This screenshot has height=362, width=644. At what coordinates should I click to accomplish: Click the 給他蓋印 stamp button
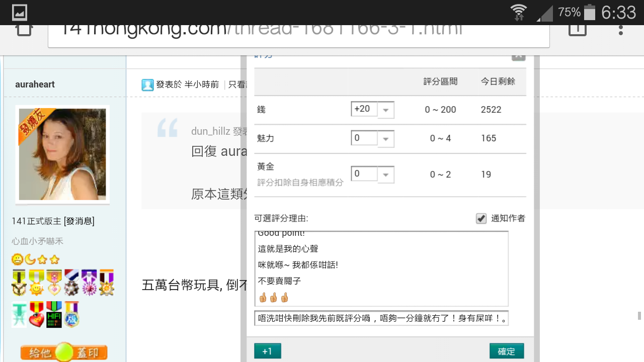pos(64,352)
